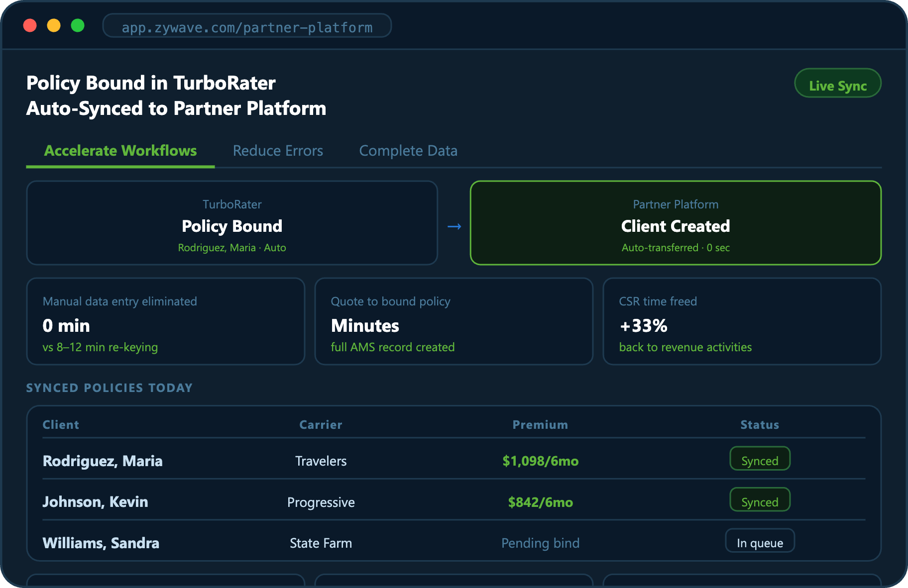Click the In queue status for Williams, Sandra
This screenshot has height=588, width=908.
tap(759, 542)
